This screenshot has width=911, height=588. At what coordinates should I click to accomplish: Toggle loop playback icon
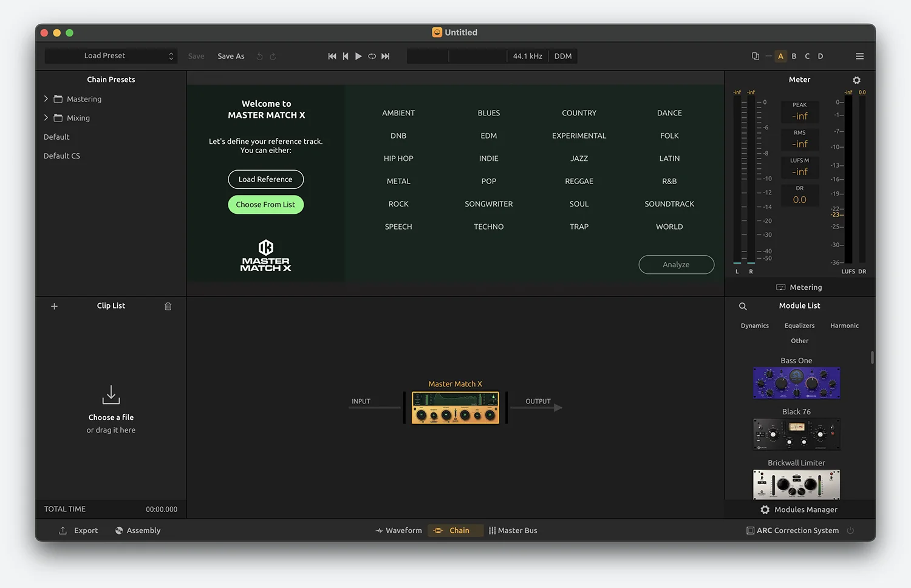pyautogui.click(x=372, y=56)
